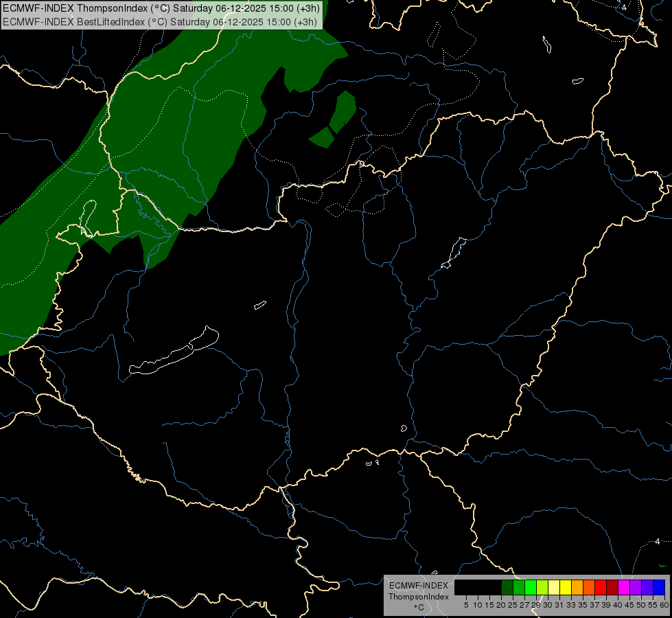Click the bright green 27–29 legend swatch
672x618 pixels.
pos(531,587)
